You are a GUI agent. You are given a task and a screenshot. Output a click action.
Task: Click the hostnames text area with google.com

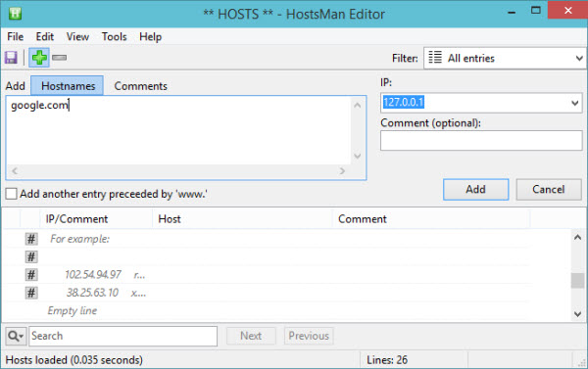click(x=179, y=130)
